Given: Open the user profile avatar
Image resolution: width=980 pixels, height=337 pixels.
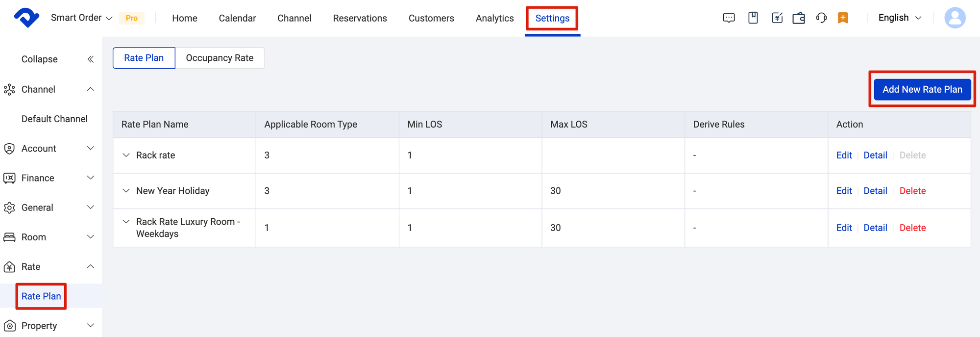Looking at the screenshot, I should [955, 18].
